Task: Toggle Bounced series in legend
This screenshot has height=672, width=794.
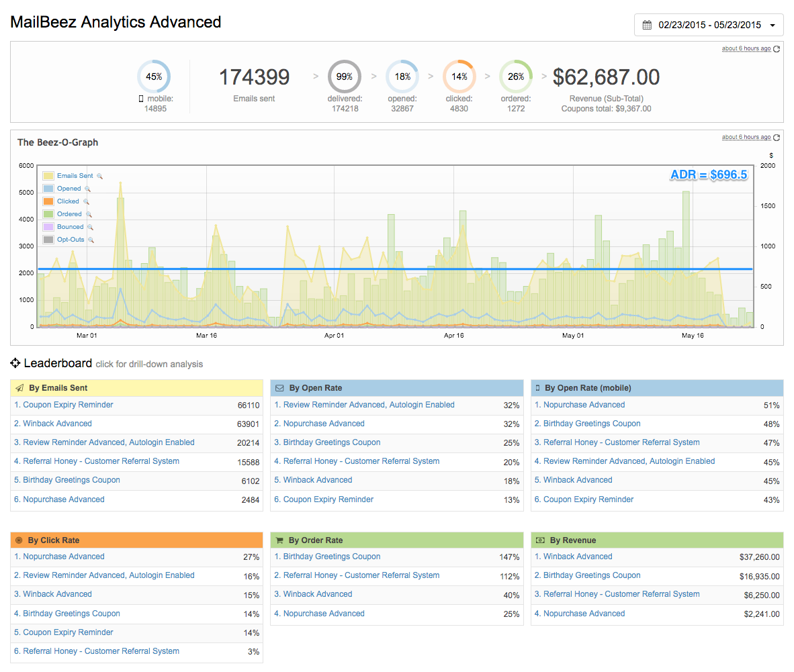Action: click(x=70, y=227)
